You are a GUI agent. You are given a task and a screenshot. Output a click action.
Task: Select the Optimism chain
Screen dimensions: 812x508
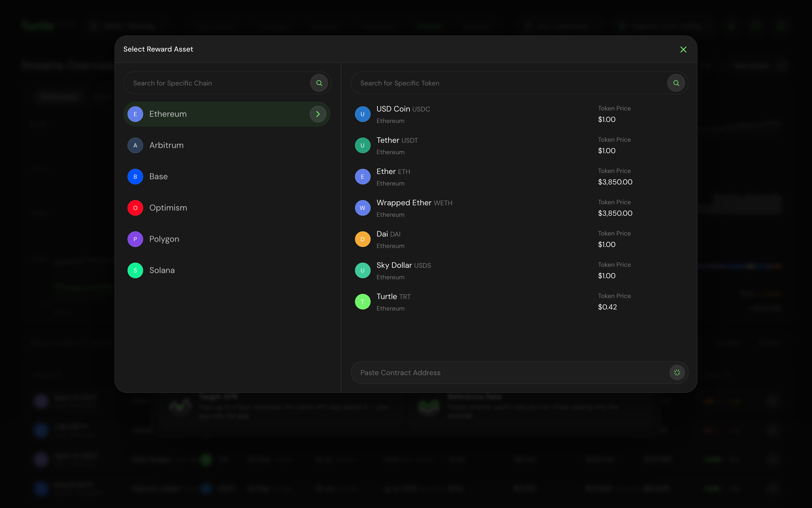coord(227,208)
